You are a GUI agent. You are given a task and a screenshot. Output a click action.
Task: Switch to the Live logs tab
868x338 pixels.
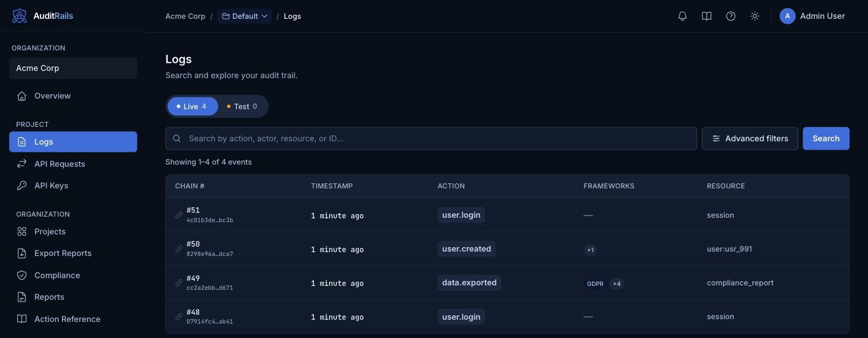point(193,106)
